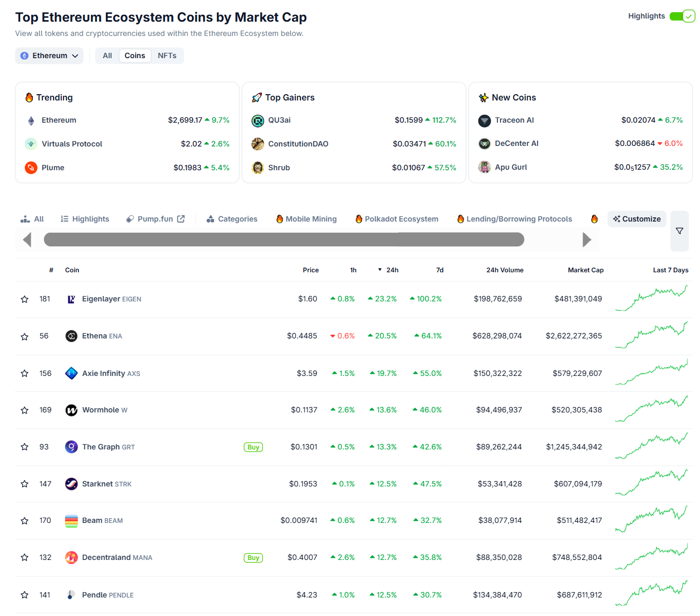Open the All coins tab
This screenshot has height=616, width=700.
click(x=32, y=219)
